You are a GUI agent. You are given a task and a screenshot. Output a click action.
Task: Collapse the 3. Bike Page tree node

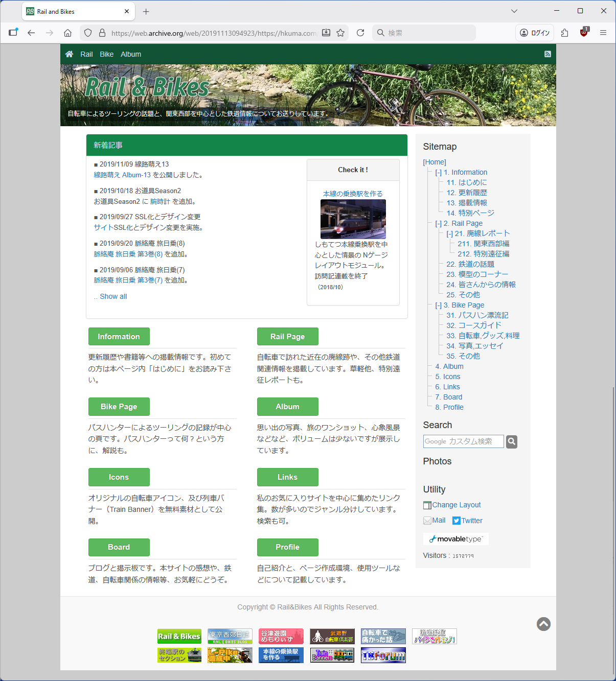[x=438, y=306]
